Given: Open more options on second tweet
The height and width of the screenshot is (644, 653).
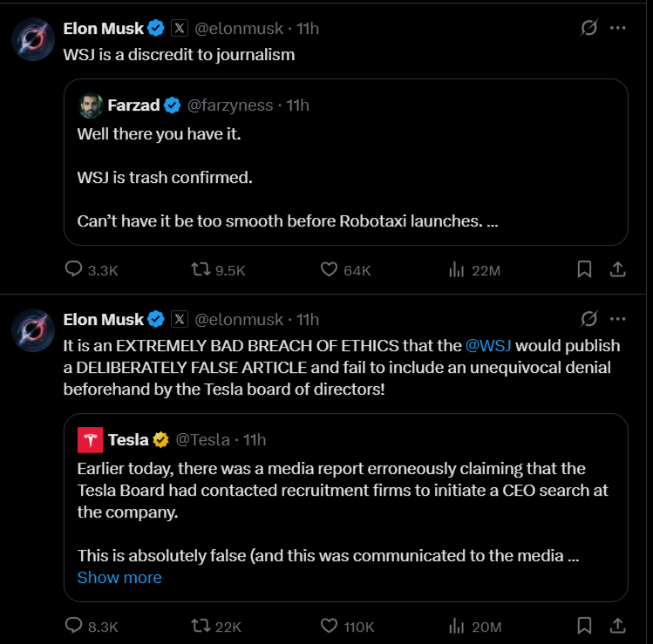Looking at the screenshot, I should [618, 318].
